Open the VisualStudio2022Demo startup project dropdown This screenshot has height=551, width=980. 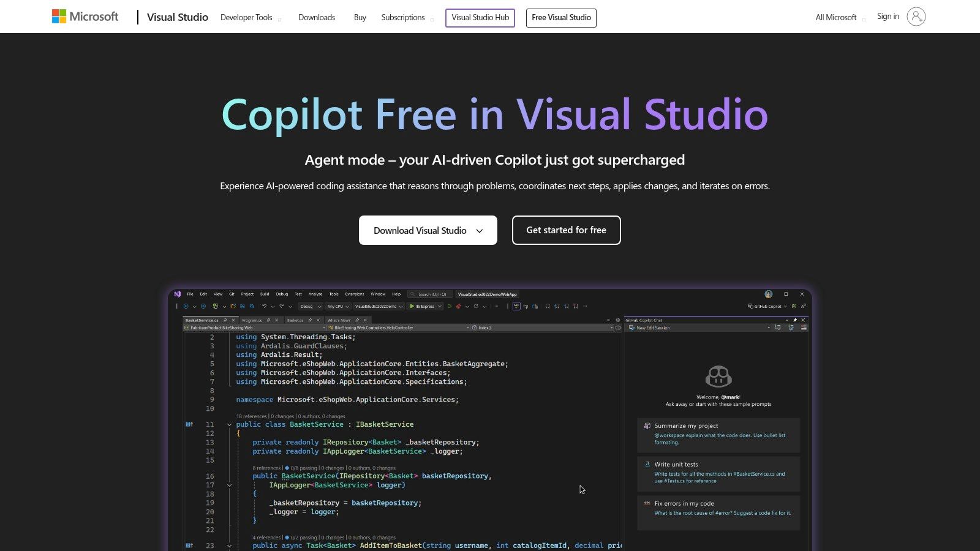[379, 306]
